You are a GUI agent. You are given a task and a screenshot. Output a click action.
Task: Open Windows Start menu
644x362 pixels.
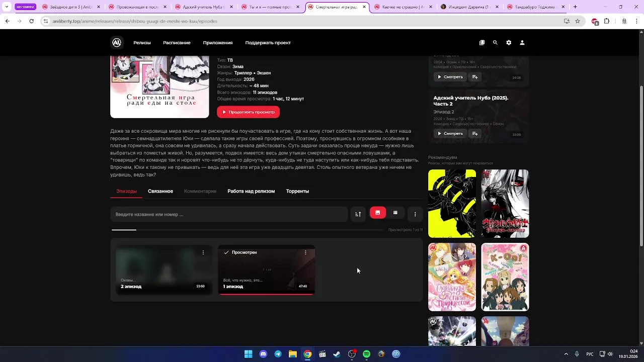pyautogui.click(x=249, y=354)
